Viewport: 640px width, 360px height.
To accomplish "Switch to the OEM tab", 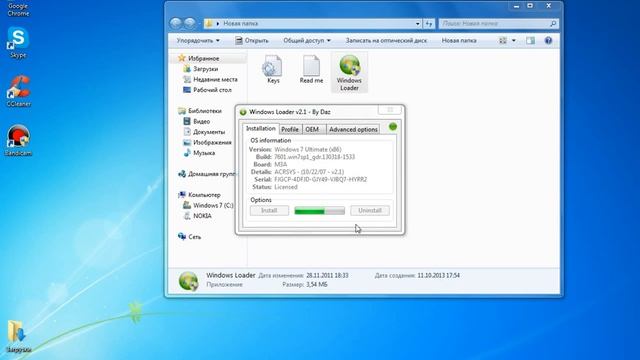I will click(312, 129).
